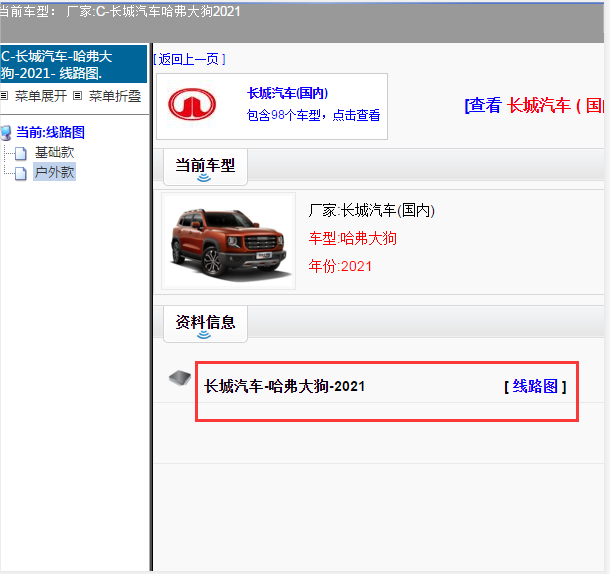The height and width of the screenshot is (574, 610).
Task: Open the 查看 长城汽车 link on right
Action: click(535, 105)
